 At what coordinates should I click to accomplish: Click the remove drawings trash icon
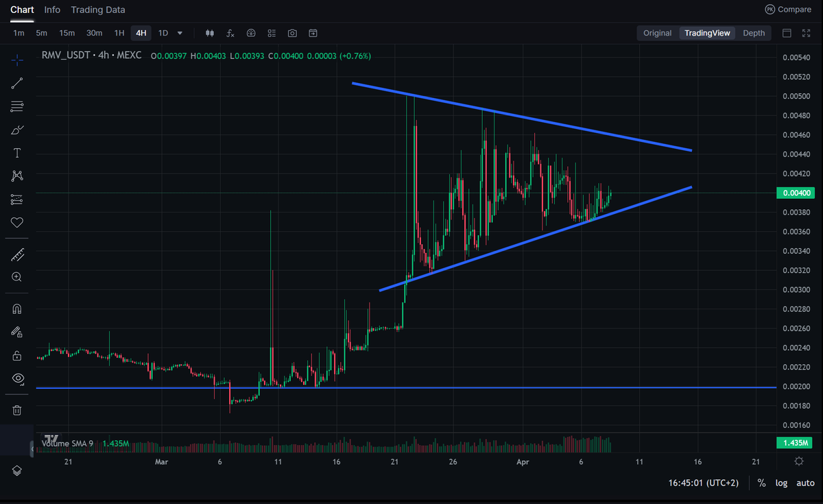[x=16, y=409]
